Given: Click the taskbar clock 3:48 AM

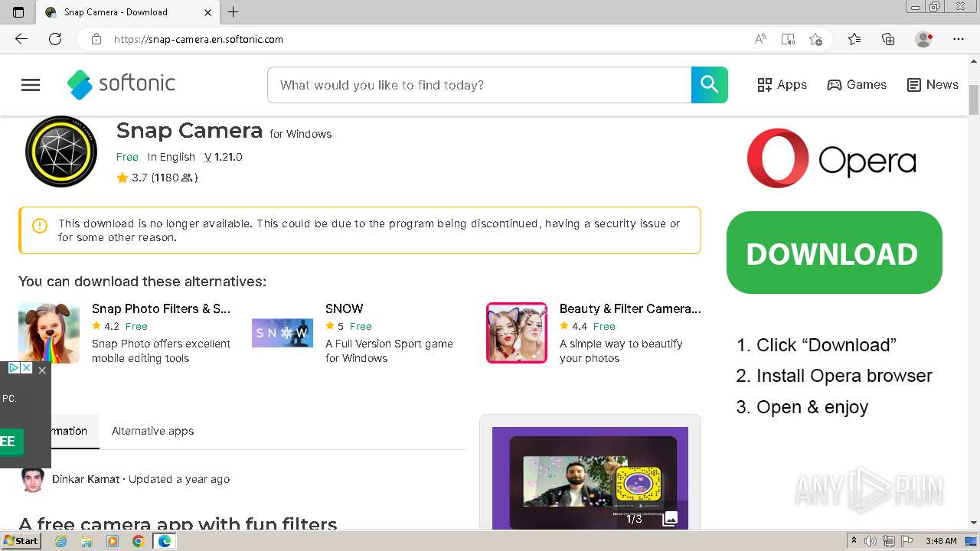Looking at the screenshot, I should point(940,541).
